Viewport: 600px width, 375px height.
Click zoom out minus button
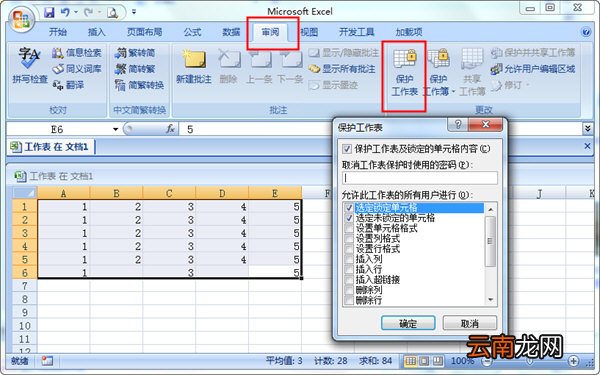(486, 361)
